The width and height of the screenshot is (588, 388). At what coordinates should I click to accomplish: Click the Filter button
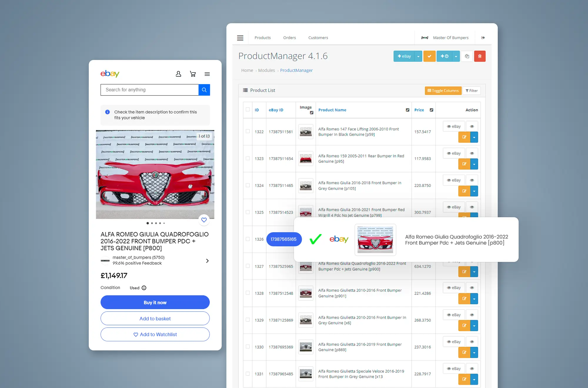click(472, 91)
